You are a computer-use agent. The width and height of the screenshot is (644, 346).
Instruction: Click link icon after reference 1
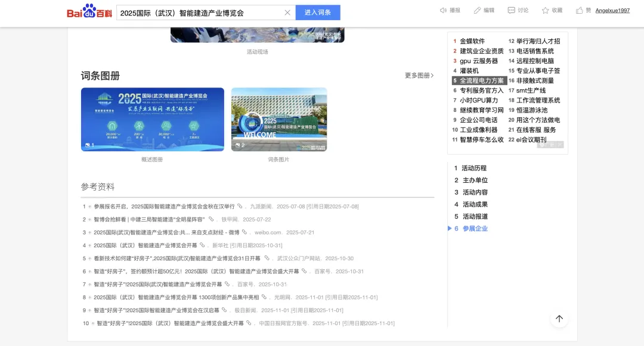click(x=240, y=206)
